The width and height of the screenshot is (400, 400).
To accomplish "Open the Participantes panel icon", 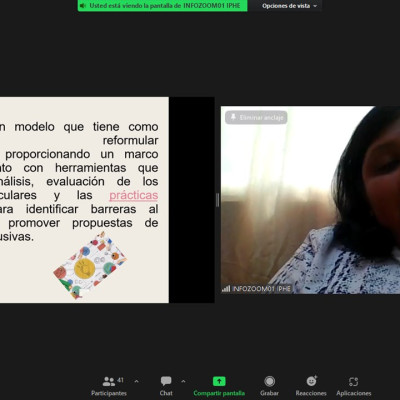I will pos(109,381).
